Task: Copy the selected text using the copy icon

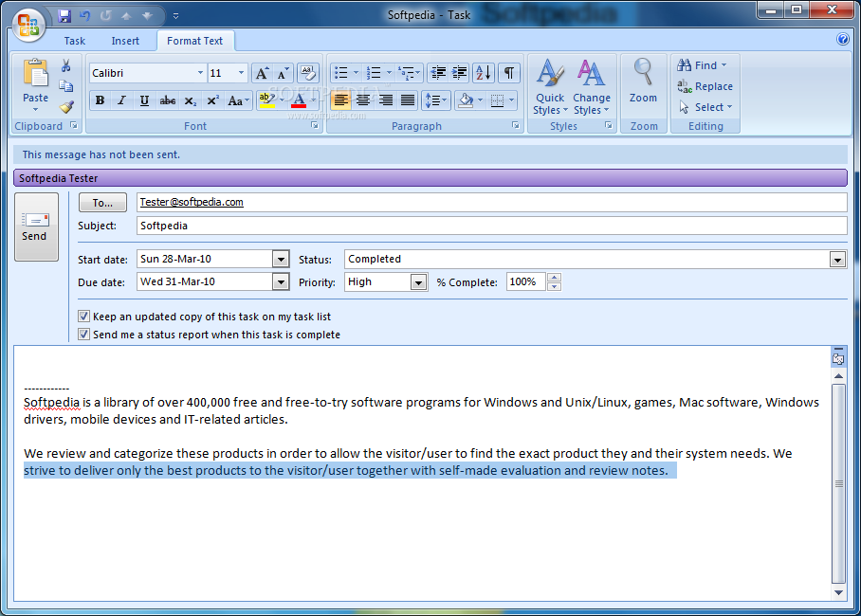Action: tap(65, 86)
